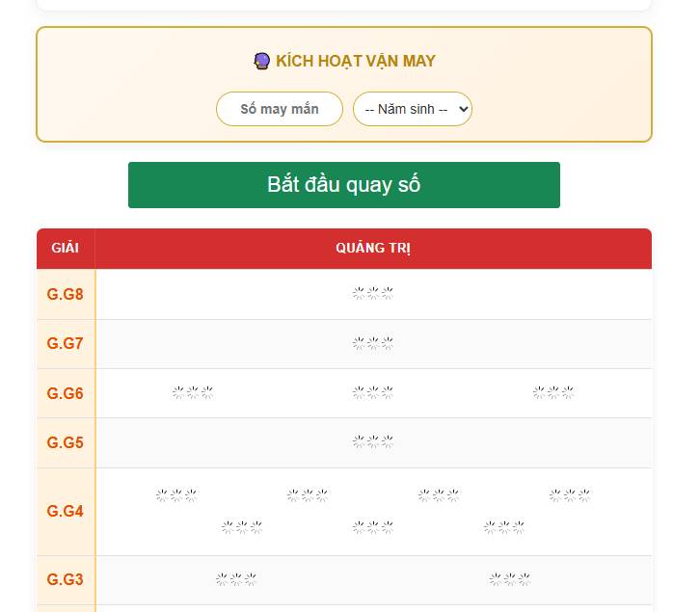Click the loading spinner in G.G7 row
This screenshot has width=700, height=612.
[373, 343]
